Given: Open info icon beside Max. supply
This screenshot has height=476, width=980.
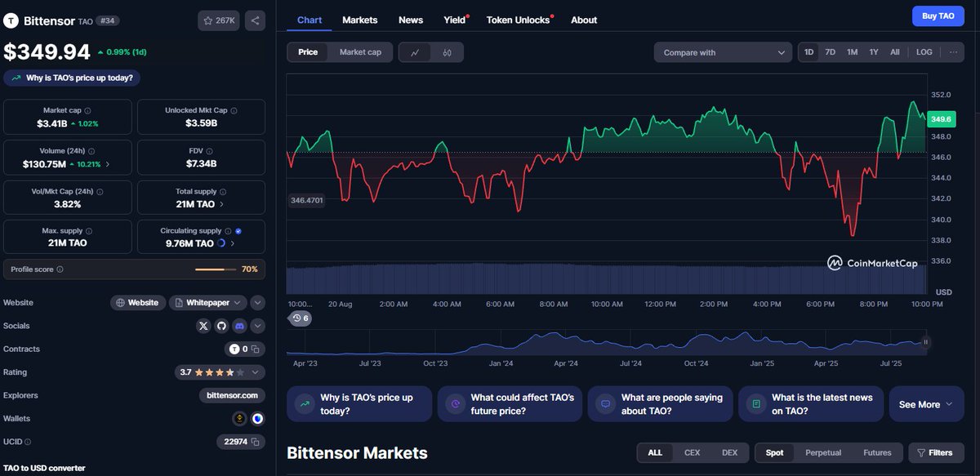Looking at the screenshot, I should click(88, 231).
